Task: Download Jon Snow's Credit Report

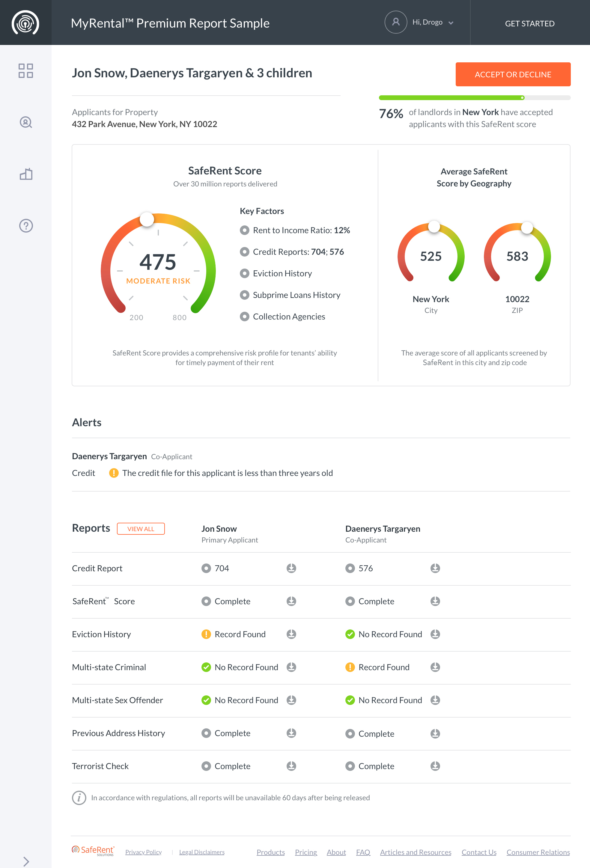Action: (291, 569)
